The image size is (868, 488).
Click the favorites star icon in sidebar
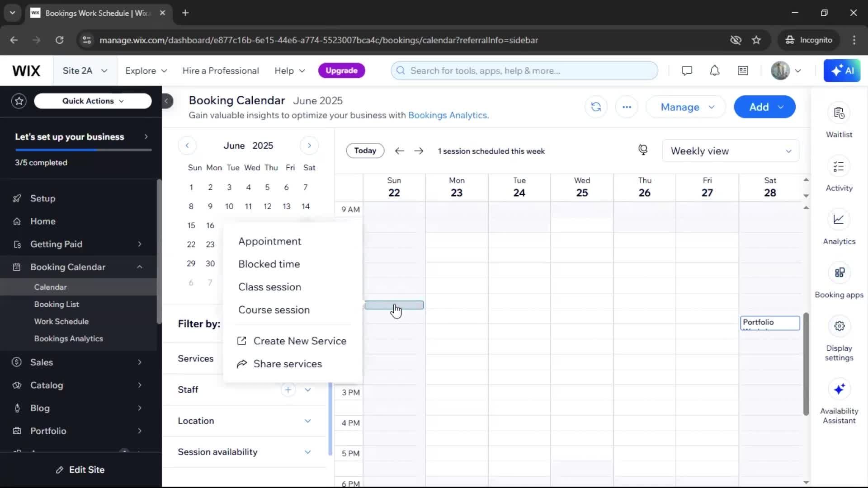19,101
